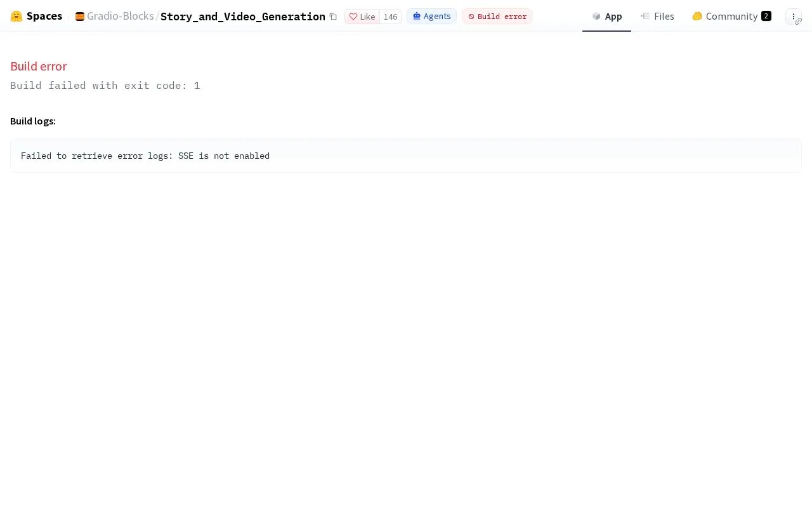Click "Failed to retrieve error logs" log message

tap(145, 156)
